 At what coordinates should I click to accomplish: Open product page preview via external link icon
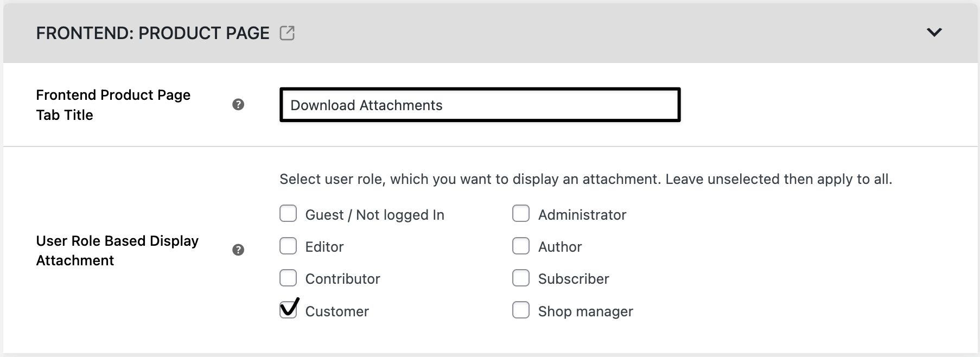click(287, 33)
